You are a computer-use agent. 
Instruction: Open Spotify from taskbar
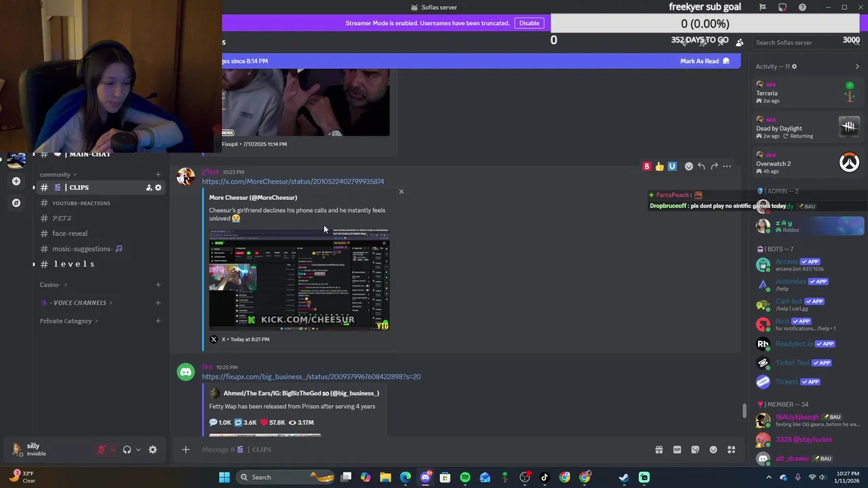[465, 477]
